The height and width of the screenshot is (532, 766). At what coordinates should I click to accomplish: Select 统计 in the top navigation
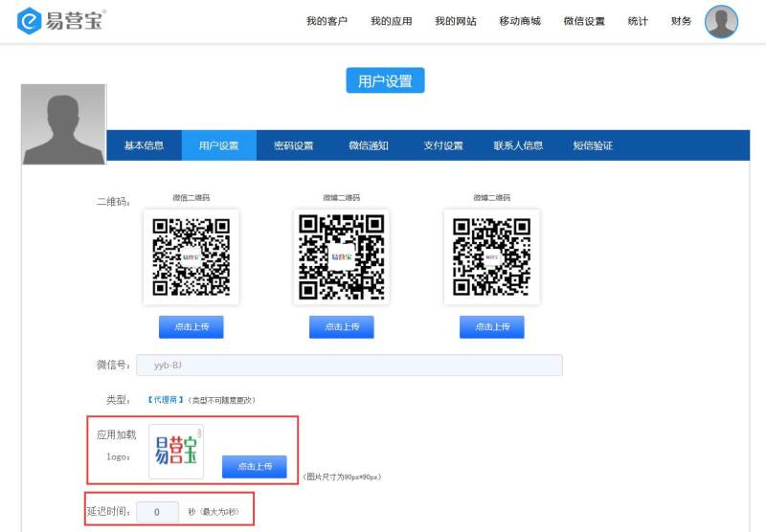coord(638,21)
